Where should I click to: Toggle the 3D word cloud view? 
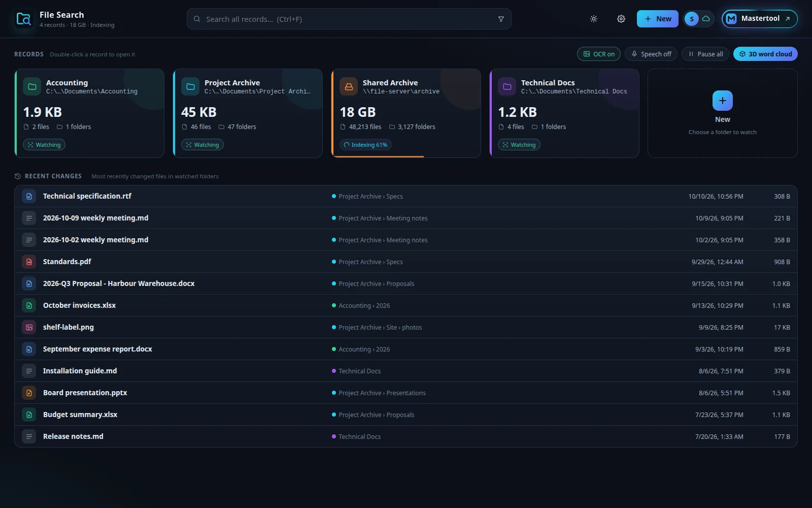point(765,54)
